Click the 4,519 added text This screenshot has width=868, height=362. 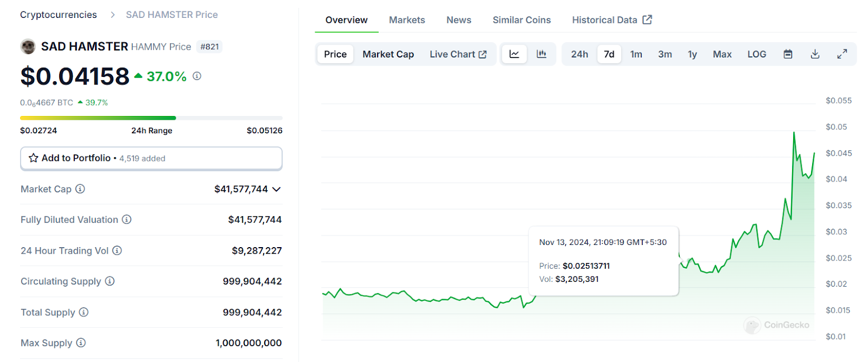142,158
